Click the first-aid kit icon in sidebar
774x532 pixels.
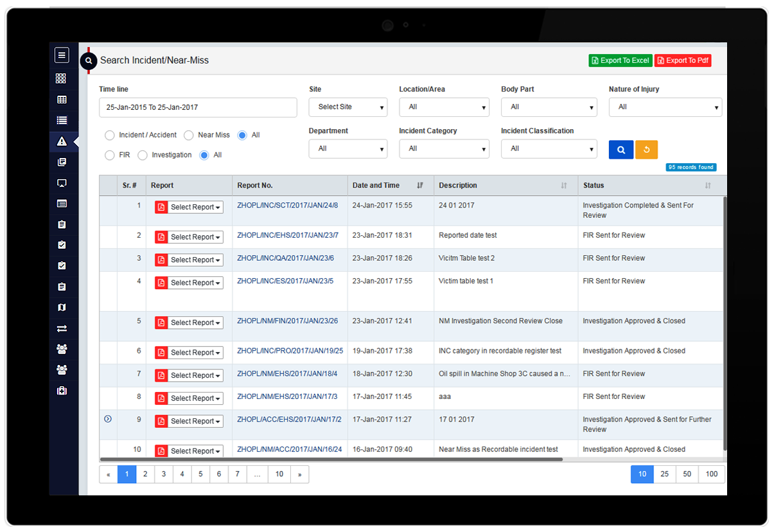62,391
